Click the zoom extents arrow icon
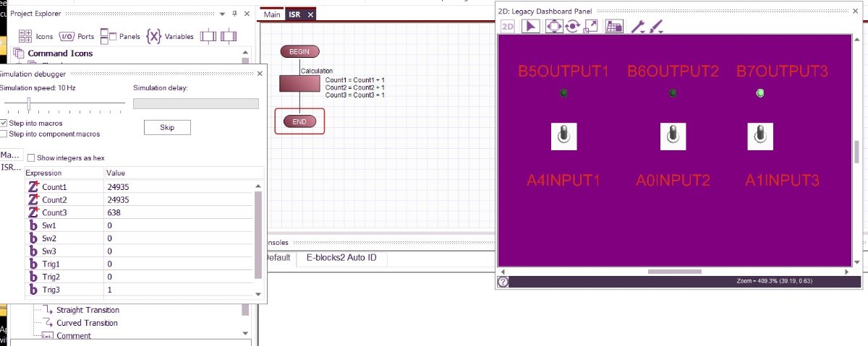Viewport: 868px width, 346px height. tap(591, 26)
